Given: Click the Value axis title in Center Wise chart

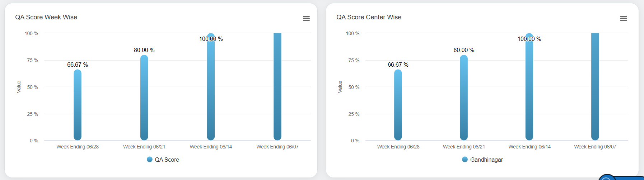Looking at the screenshot, I should click(x=340, y=87).
